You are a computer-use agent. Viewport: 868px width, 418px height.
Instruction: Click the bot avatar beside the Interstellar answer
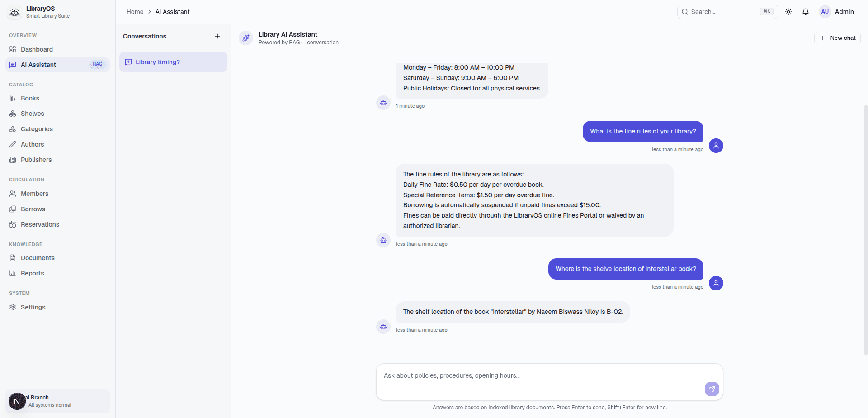383,327
